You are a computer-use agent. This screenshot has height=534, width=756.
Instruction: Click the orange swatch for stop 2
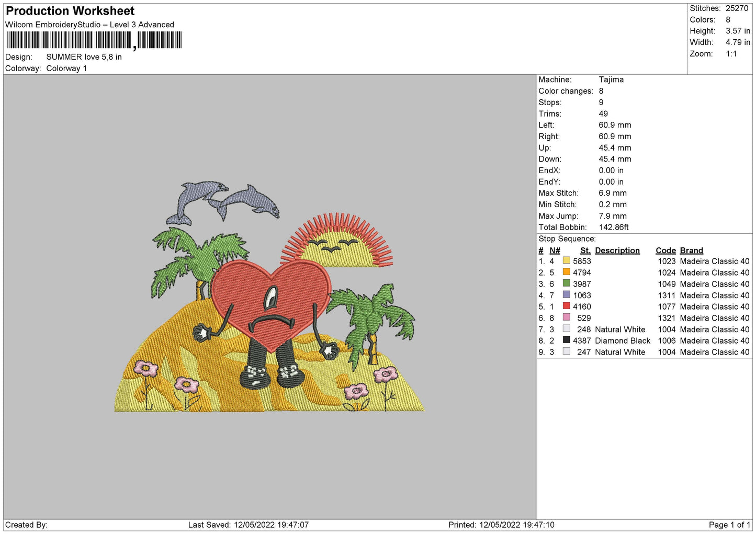(566, 272)
